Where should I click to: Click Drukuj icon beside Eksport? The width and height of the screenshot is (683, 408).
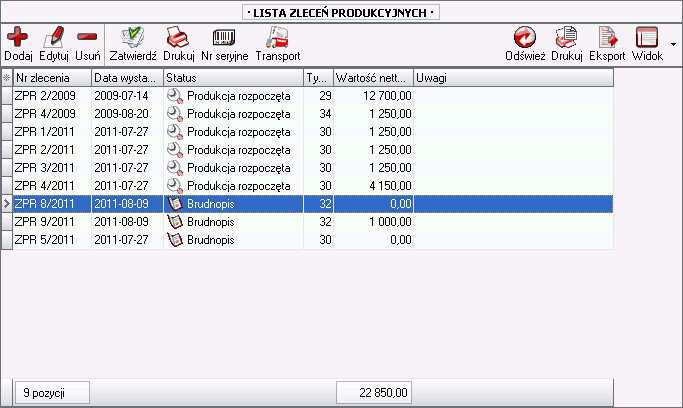click(566, 37)
